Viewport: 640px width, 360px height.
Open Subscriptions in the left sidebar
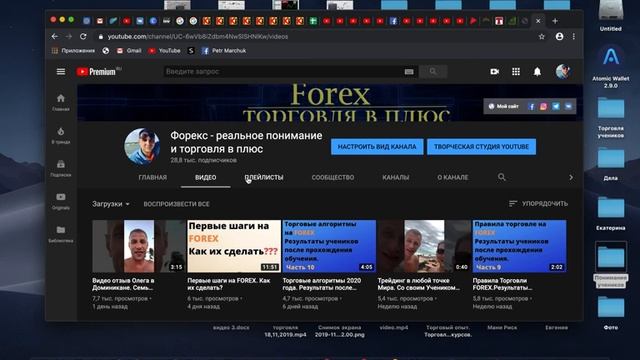(61, 168)
